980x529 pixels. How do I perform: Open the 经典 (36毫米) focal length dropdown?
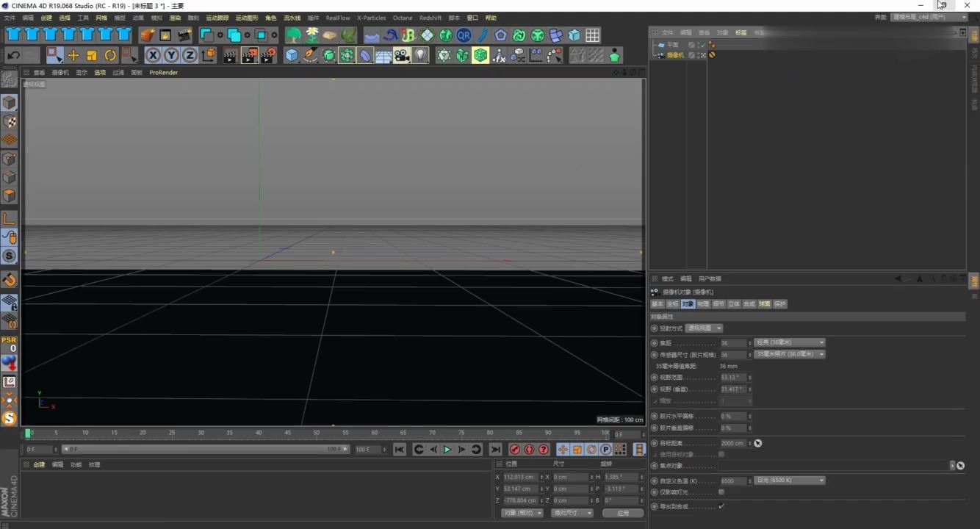click(x=789, y=342)
